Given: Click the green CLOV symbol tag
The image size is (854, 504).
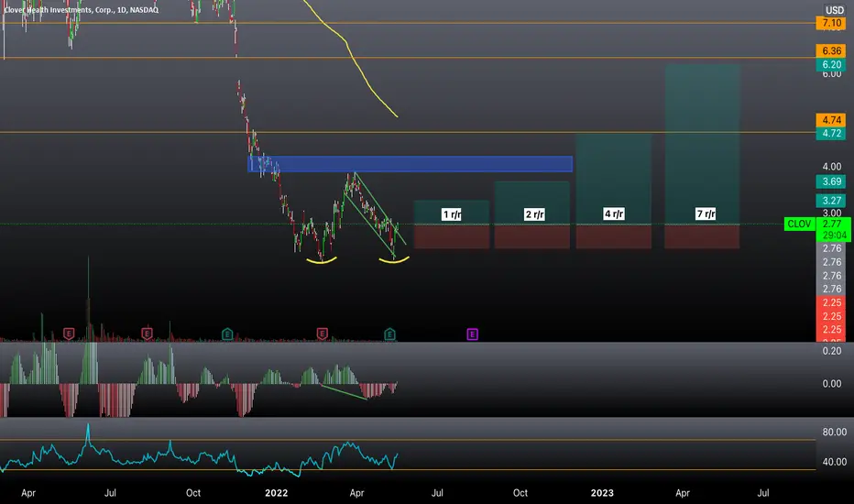Looking at the screenshot, I should click(799, 224).
